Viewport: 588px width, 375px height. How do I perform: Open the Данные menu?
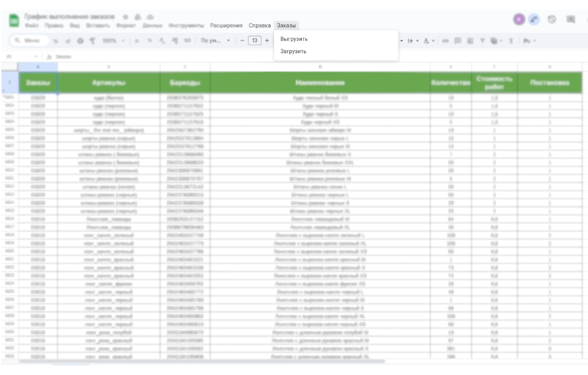tap(153, 25)
